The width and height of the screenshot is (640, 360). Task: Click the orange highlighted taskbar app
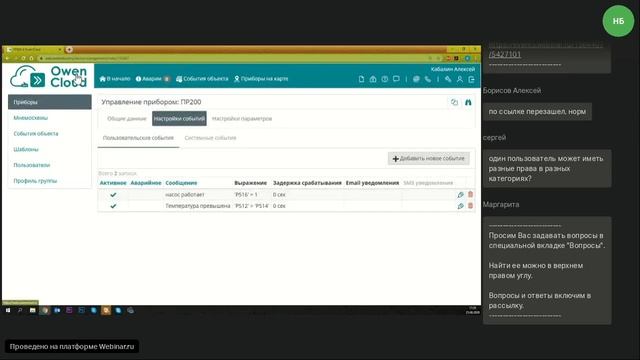coord(106,311)
